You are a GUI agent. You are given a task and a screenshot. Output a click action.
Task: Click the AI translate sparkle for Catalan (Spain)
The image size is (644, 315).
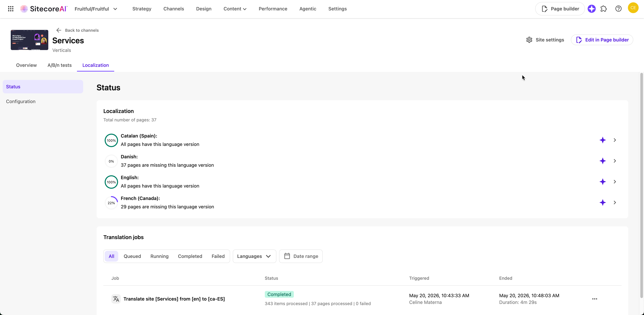(x=603, y=140)
